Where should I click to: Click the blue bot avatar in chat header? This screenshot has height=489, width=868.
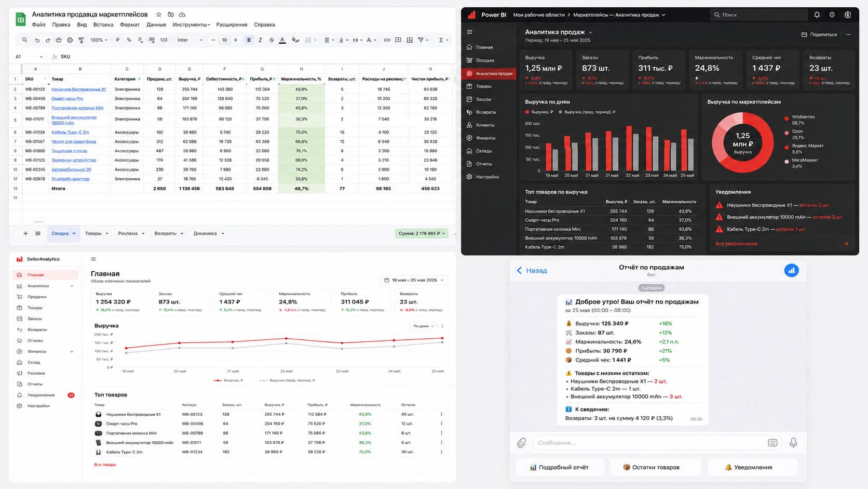(x=791, y=271)
